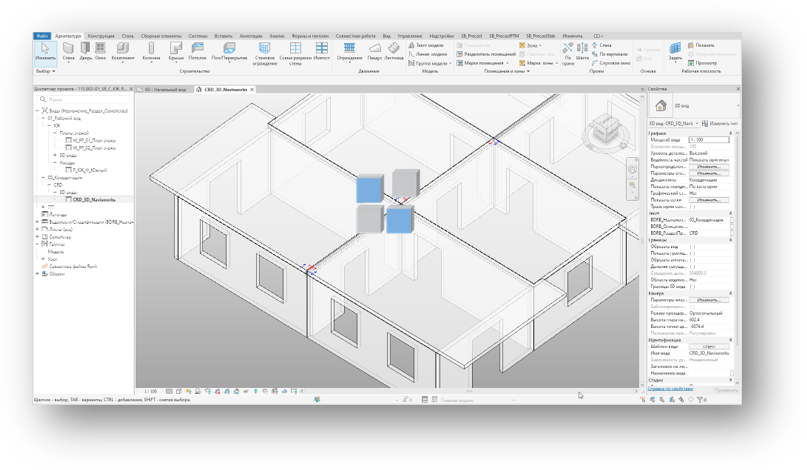Viewport: 807px width, 470px height.
Task: Click the Разделитель помещений button
Action: click(x=488, y=54)
